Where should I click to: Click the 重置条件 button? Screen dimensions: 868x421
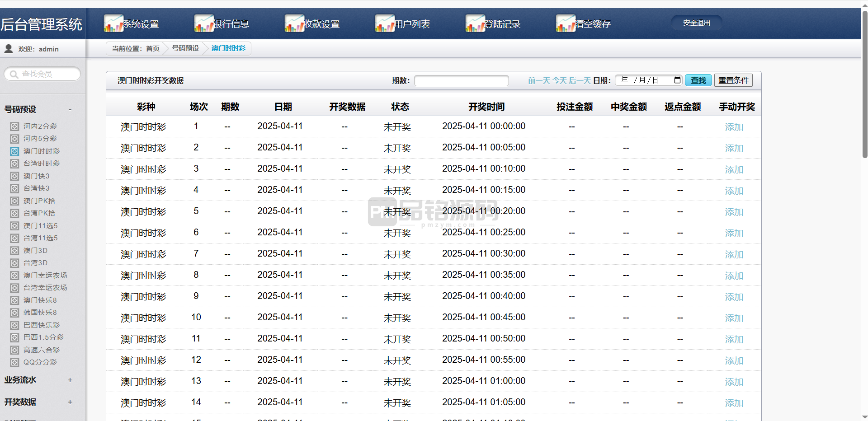pyautogui.click(x=733, y=80)
